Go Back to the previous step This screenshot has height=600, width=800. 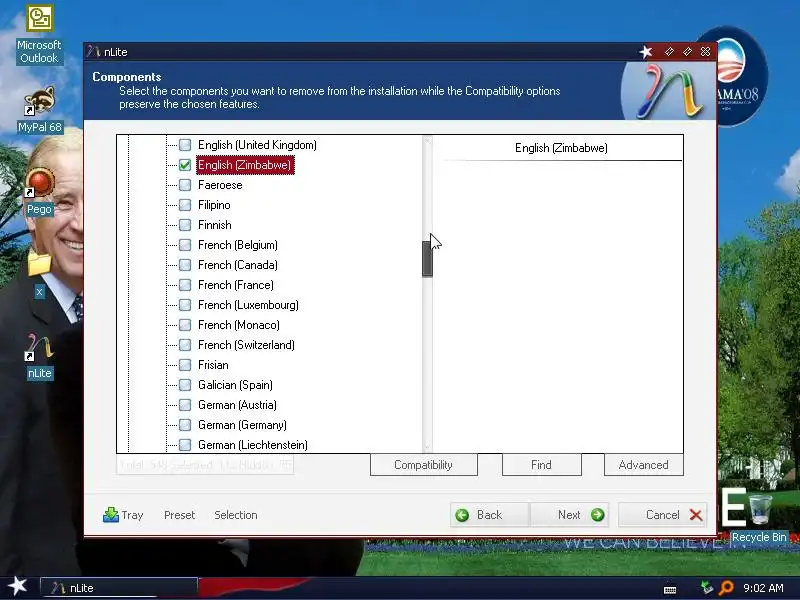coord(490,515)
